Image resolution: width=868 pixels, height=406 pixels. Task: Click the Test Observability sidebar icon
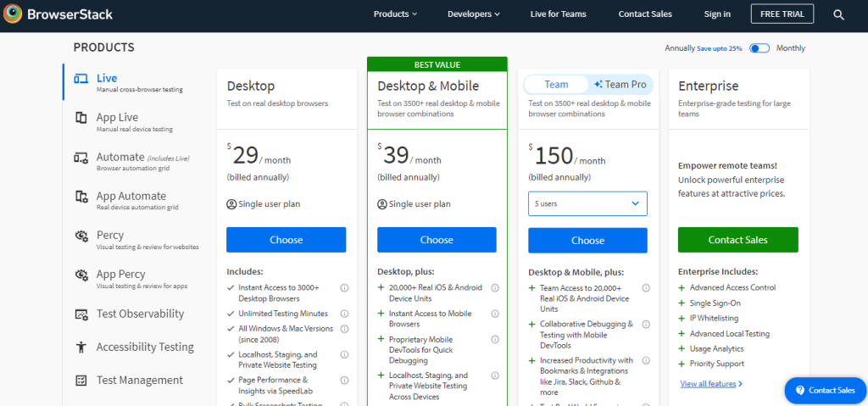(x=81, y=314)
